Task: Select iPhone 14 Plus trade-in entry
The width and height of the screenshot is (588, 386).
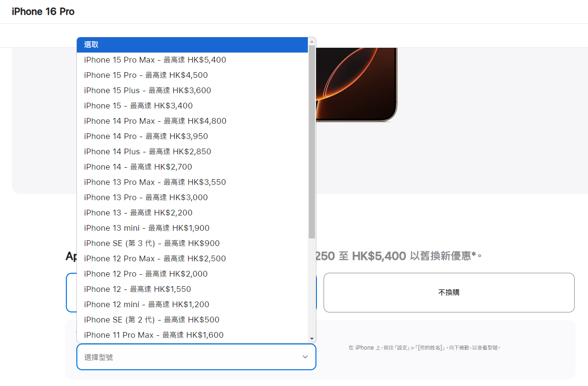Action: 148,151
